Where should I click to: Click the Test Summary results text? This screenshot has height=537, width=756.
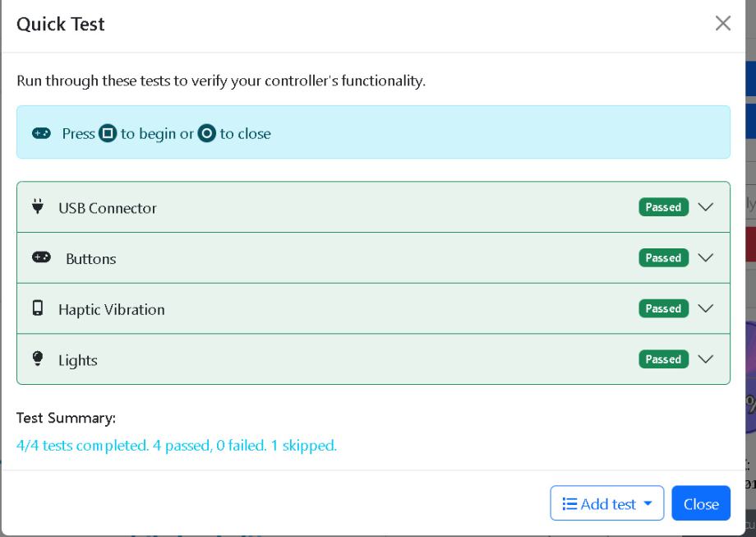point(177,446)
